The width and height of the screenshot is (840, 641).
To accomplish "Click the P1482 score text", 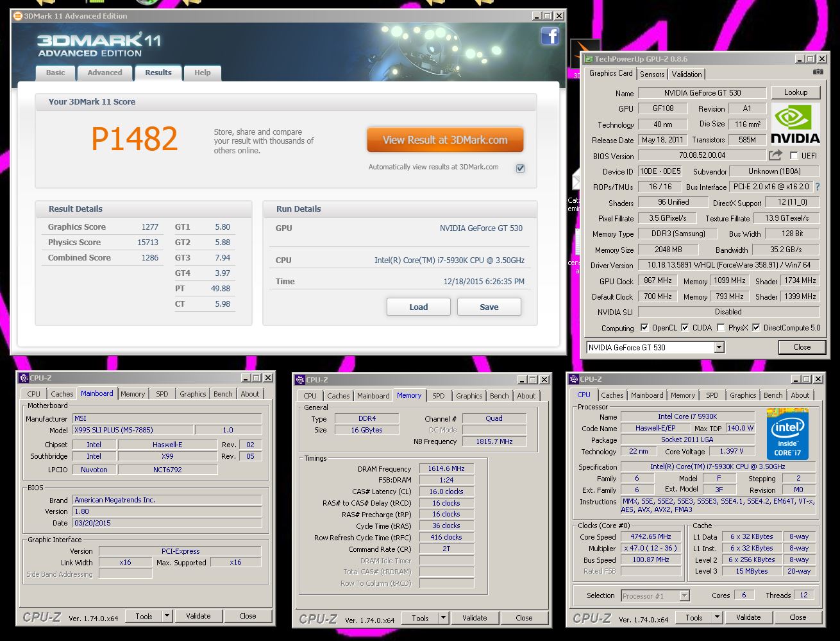I will pyautogui.click(x=135, y=139).
